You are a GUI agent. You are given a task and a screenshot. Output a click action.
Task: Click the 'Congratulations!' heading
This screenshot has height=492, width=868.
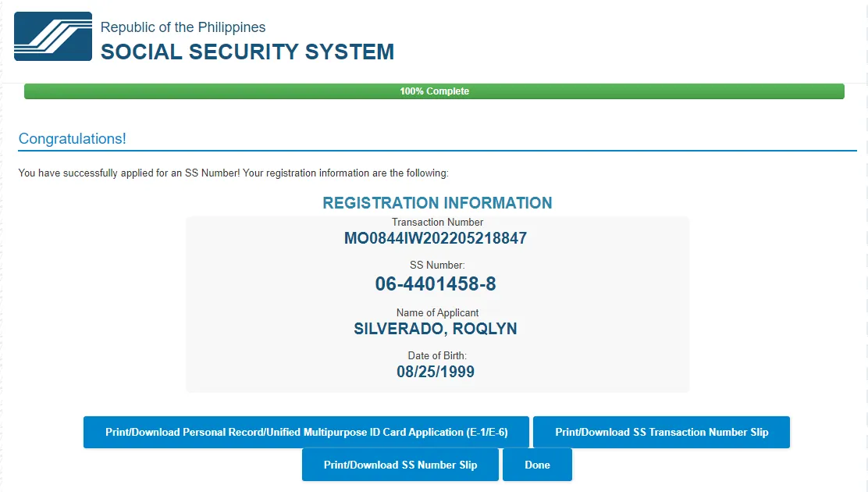72,139
